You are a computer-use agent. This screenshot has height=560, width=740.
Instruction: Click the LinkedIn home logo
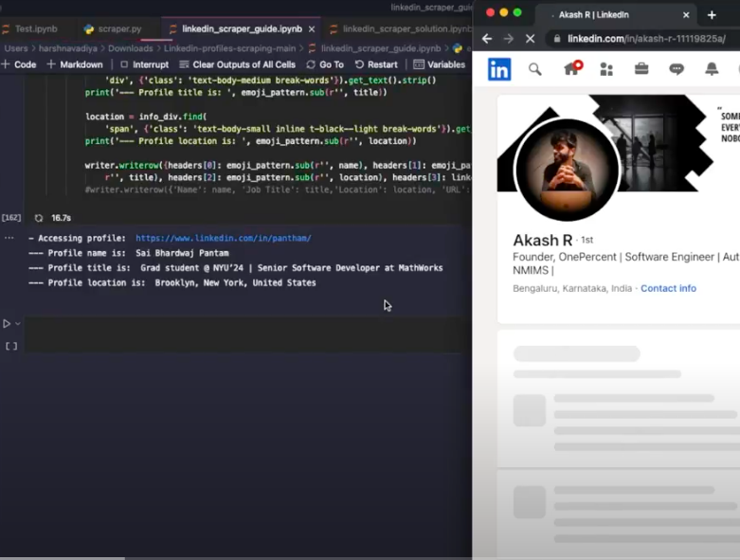[498, 69]
